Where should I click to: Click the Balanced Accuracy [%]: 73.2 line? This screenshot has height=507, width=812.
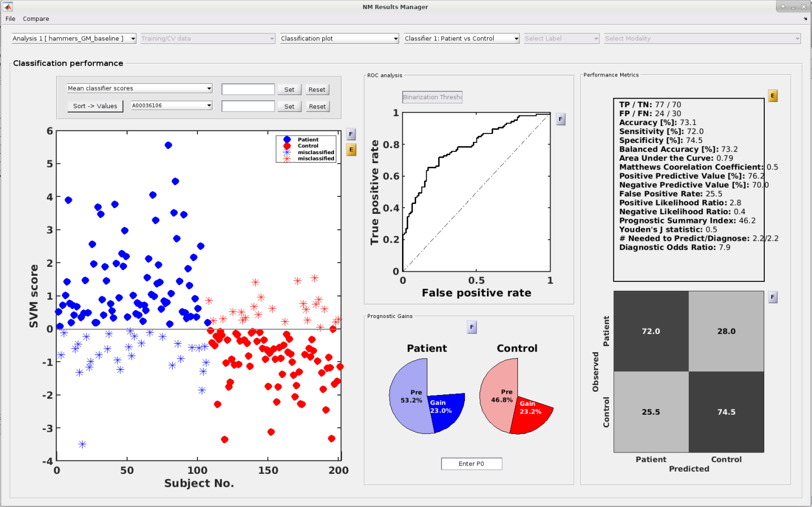[x=678, y=149]
